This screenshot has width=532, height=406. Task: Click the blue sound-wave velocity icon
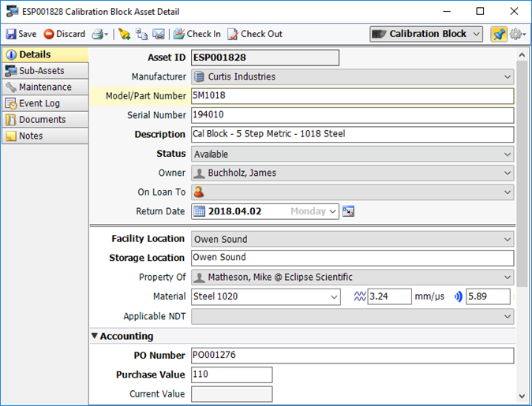click(459, 296)
